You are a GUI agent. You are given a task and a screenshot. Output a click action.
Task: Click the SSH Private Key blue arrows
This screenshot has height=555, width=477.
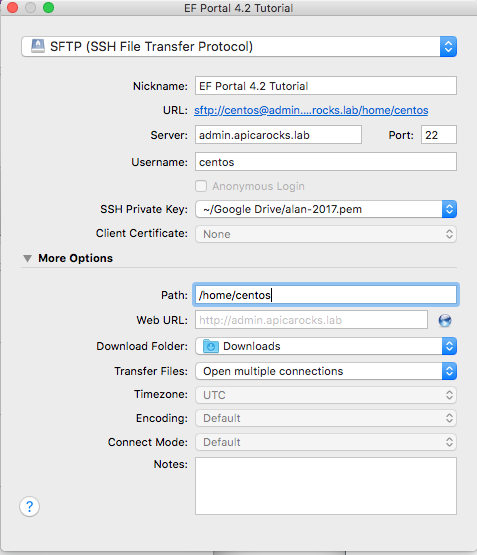pyautogui.click(x=449, y=209)
